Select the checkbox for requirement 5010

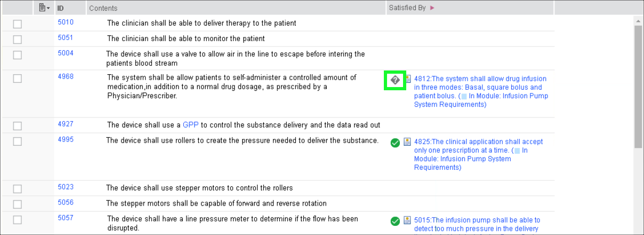18,24
